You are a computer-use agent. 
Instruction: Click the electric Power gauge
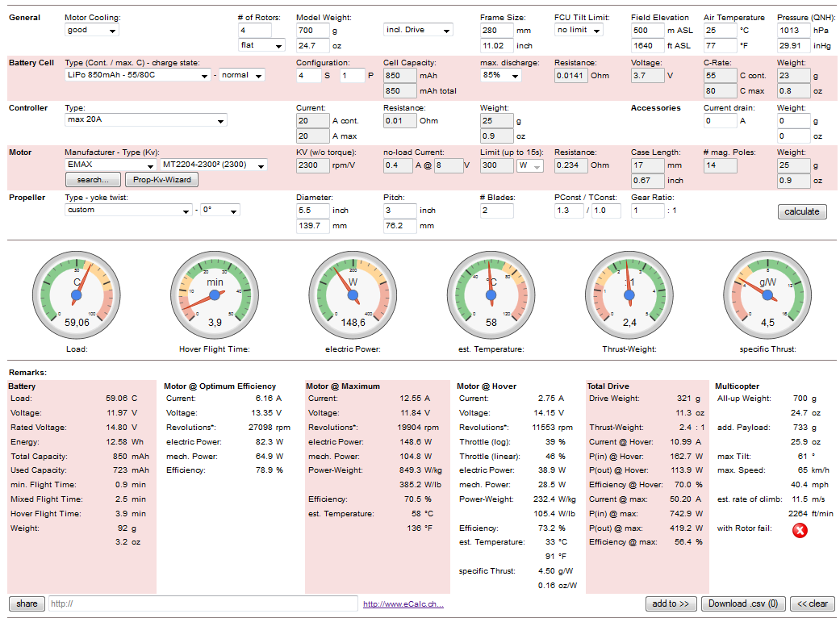pos(353,295)
